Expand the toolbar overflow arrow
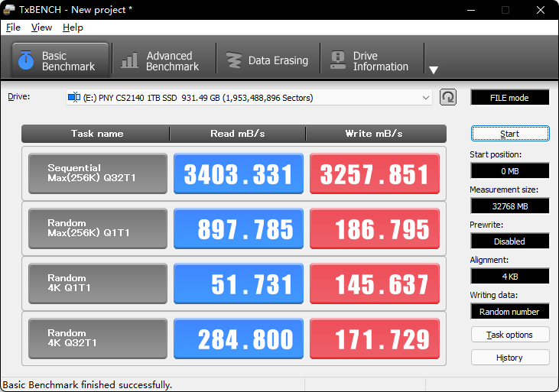559x392 pixels. 434,70
